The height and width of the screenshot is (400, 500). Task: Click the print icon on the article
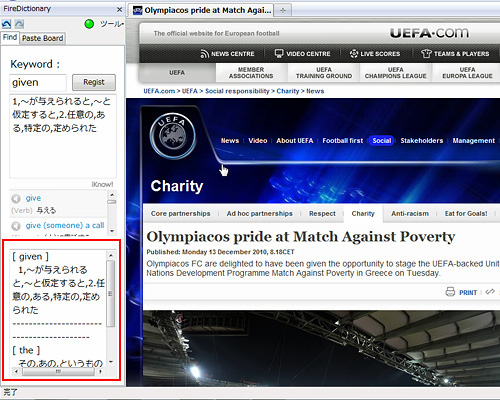click(450, 292)
